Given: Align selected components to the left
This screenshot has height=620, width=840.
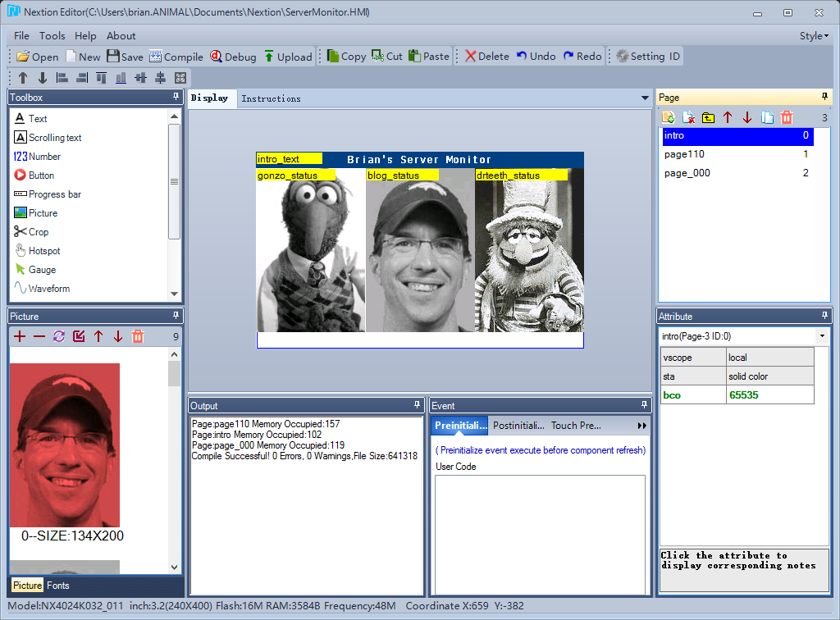Looking at the screenshot, I should 62,78.
